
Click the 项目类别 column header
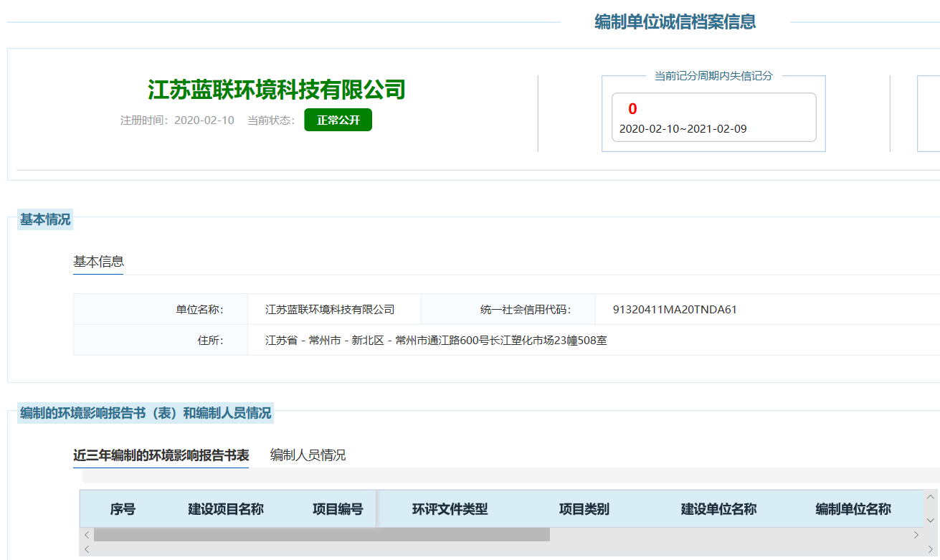click(x=584, y=509)
